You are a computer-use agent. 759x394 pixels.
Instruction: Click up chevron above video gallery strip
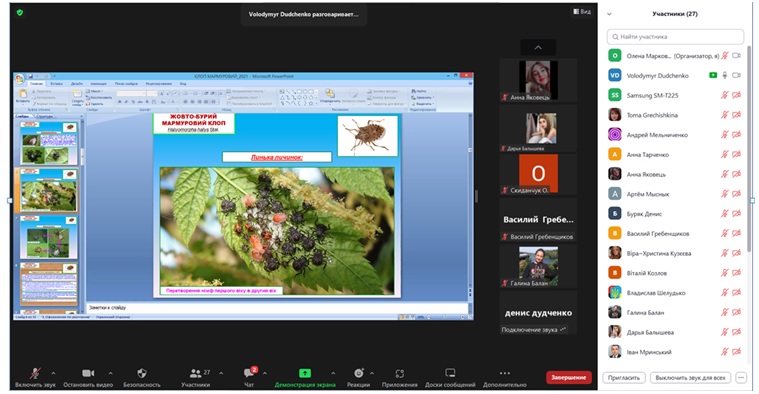(538, 47)
